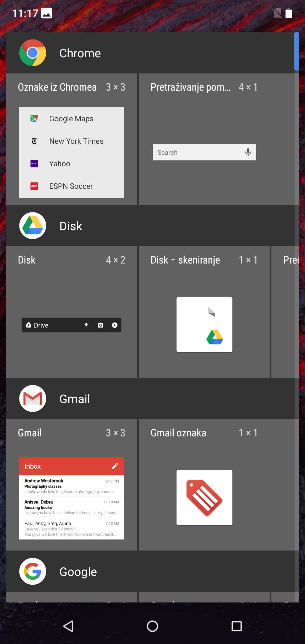Select the 'Disk – skeniranje' widget title
The image size is (305, 644).
tap(185, 260)
